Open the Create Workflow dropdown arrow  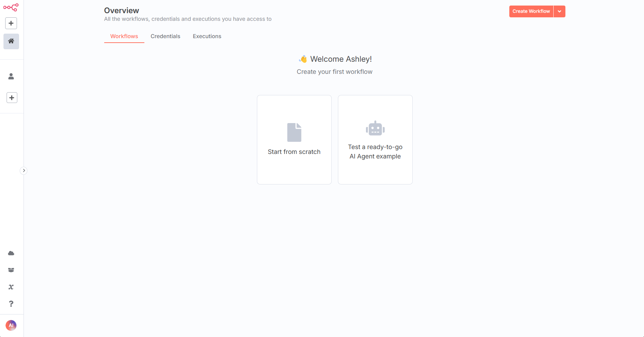[x=560, y=11]
